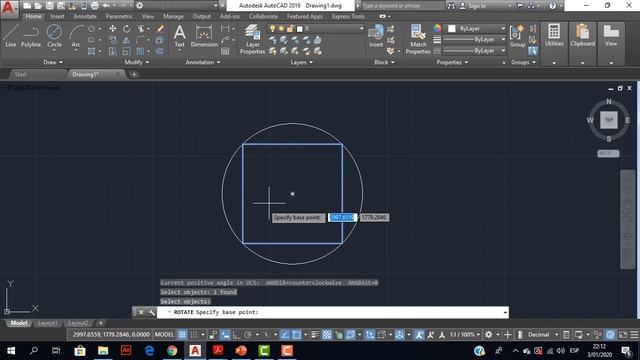Toggle 2D object snap in status bar

pos(296,335)
